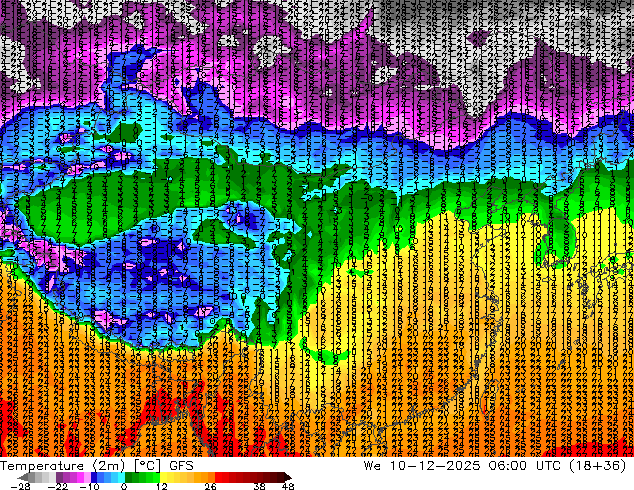Click the bright red legend swatch above 26
The image size is (634, 490).
[218, 477]
